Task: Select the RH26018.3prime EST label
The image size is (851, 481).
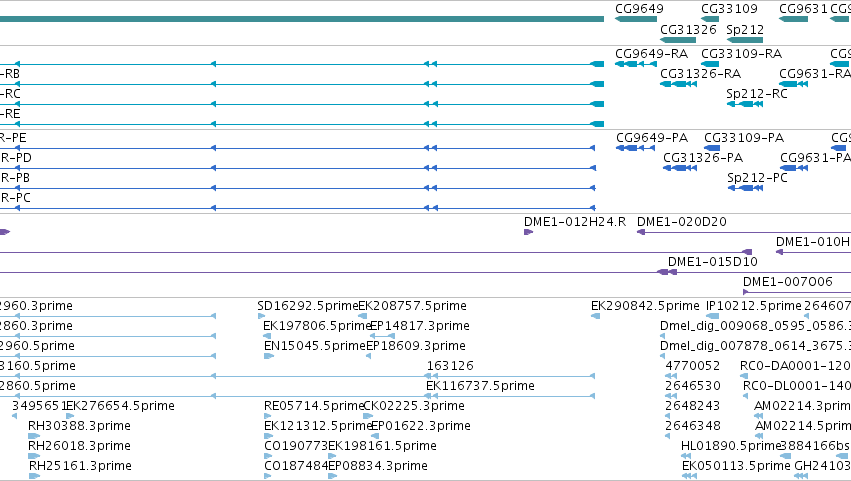Action: (79, 446)
